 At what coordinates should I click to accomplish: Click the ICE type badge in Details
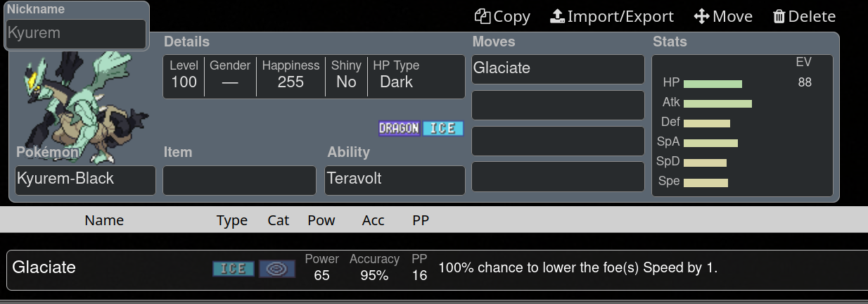point(442,128)
